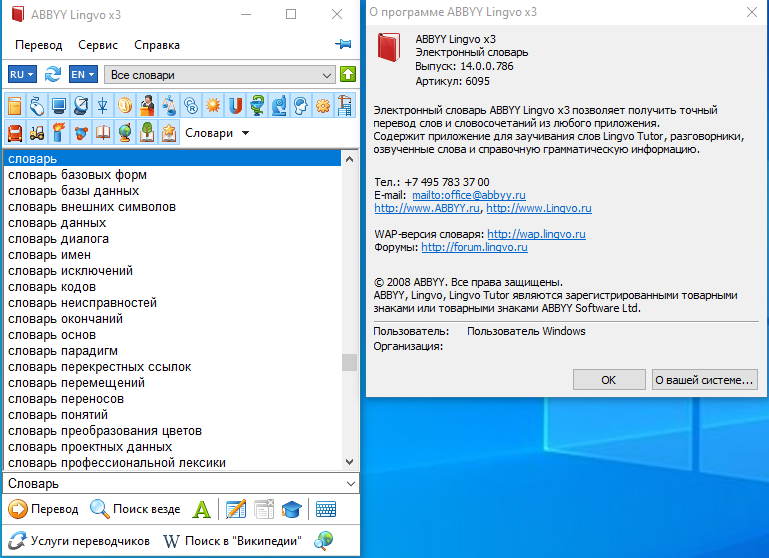Click the microscope biology dictionary icon
Screen dimensions: 769x558
(x=279, y=105)
